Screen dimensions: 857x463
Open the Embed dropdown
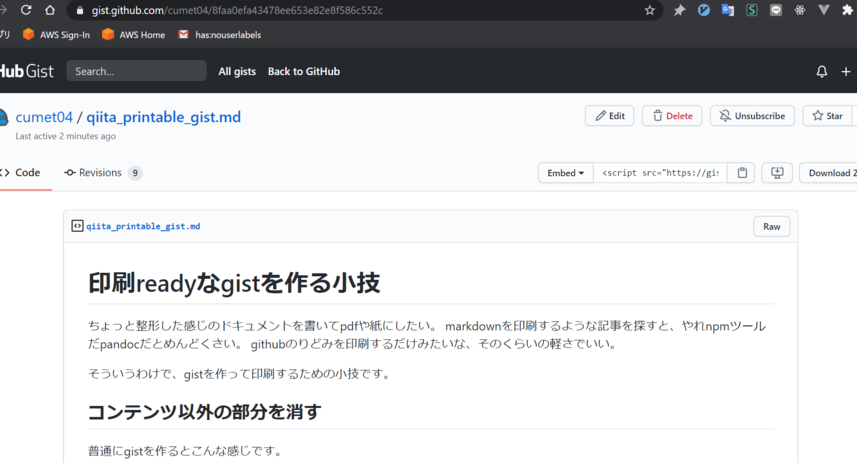click(566, 173)
